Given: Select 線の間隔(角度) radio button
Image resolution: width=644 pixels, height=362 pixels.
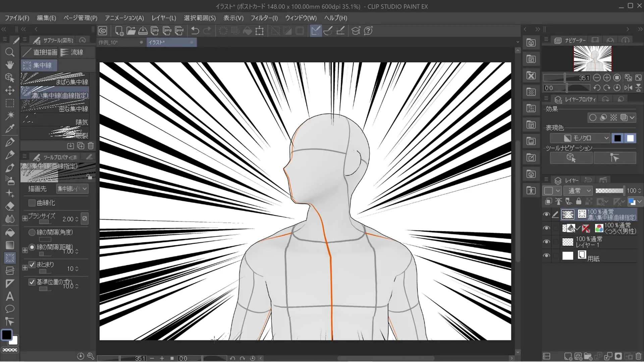Looking at the screenshot, I should [x=32, y=232].
